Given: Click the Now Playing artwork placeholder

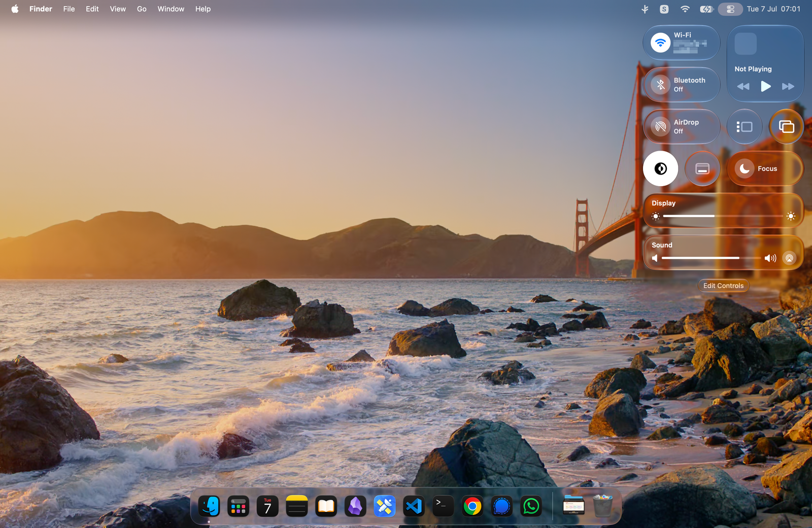Looking at the screenshot, I should 746,44.
